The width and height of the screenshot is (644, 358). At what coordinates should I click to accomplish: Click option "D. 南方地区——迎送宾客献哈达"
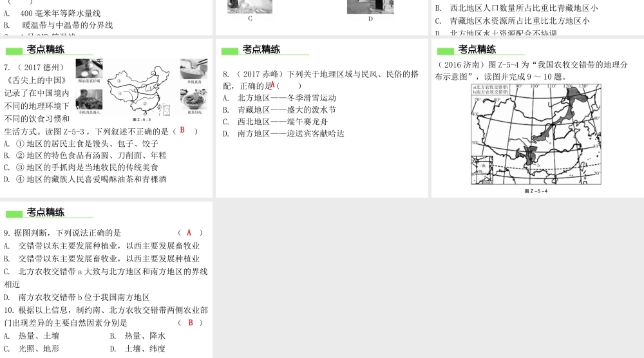point(283,134)
